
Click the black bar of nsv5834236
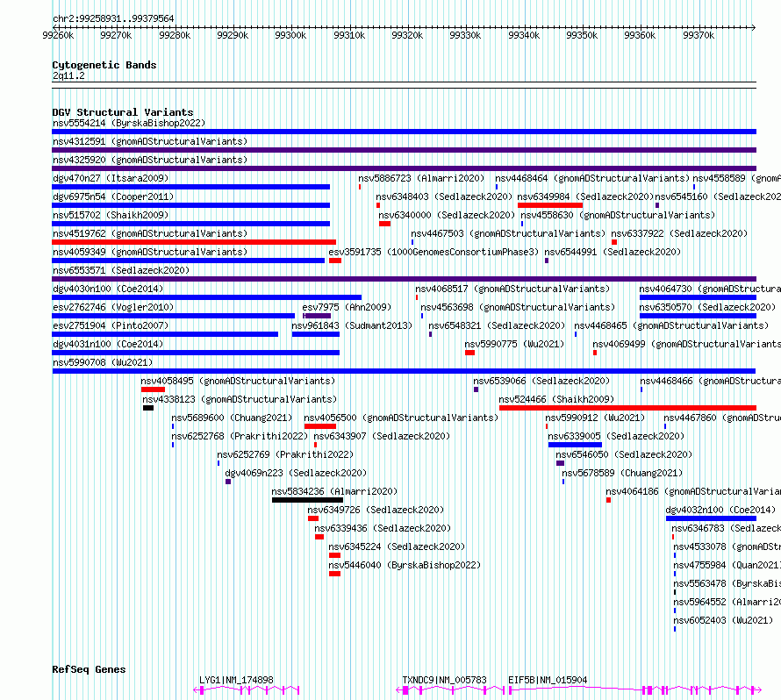(x=307, y=500)
